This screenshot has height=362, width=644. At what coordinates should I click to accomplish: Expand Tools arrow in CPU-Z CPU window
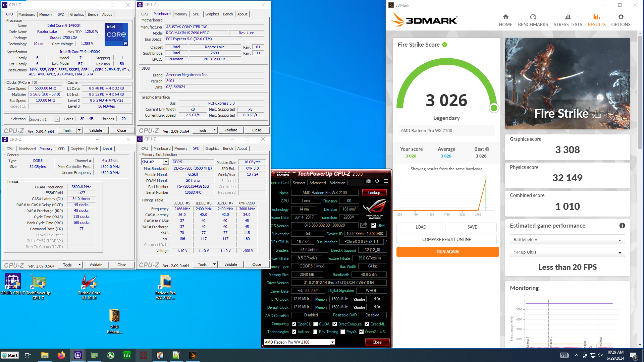coord(79,130)
